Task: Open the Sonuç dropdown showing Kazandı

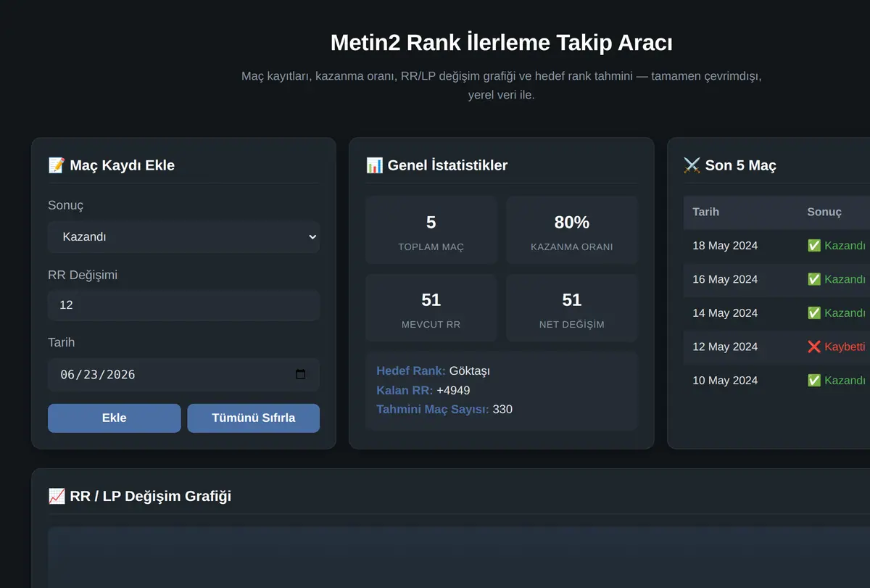Action: pyautogui.click(x=183, y=237)
